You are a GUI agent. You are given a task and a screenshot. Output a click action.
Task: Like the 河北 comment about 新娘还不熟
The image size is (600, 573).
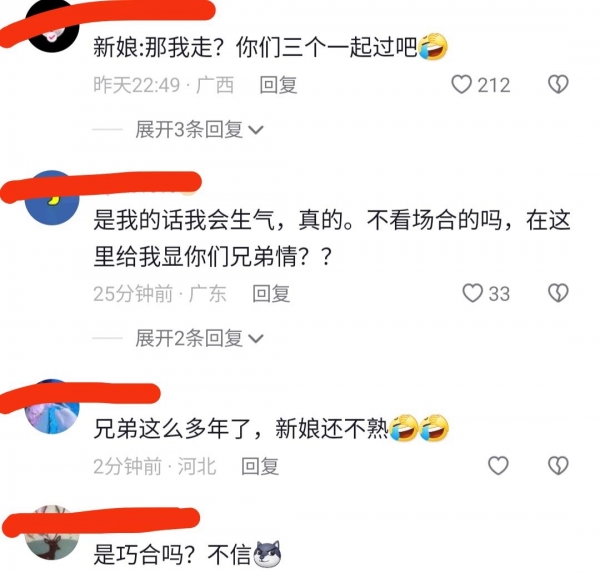pos(498,465)
